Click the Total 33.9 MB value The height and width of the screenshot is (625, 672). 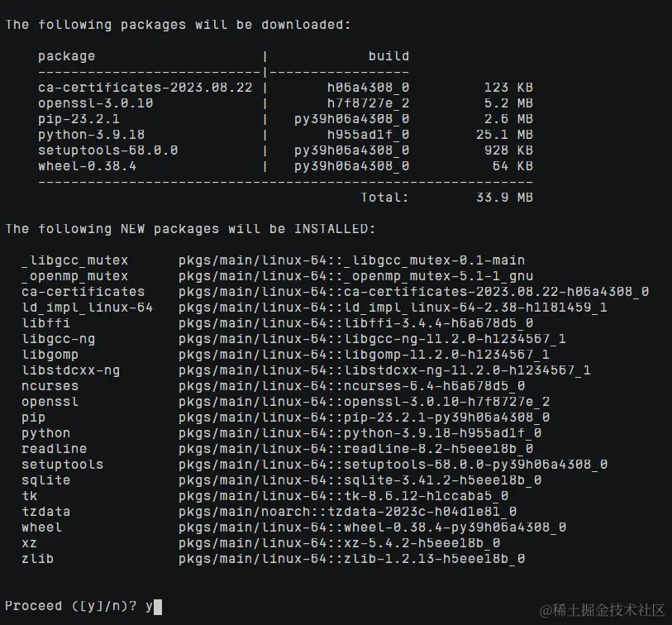[504, 198]
